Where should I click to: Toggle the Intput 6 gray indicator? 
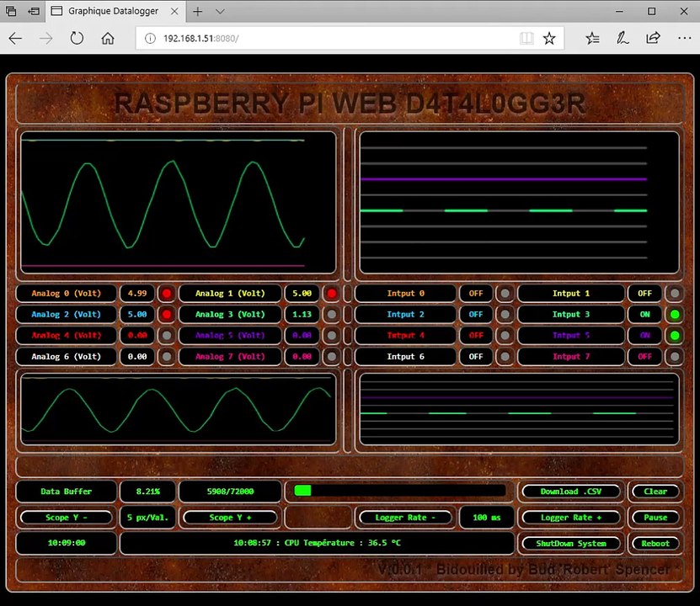coord(505,356)
